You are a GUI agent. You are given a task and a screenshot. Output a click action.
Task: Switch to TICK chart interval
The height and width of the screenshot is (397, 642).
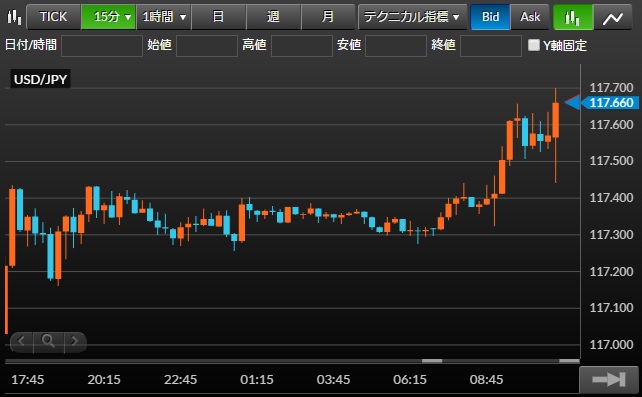point(54,17)
